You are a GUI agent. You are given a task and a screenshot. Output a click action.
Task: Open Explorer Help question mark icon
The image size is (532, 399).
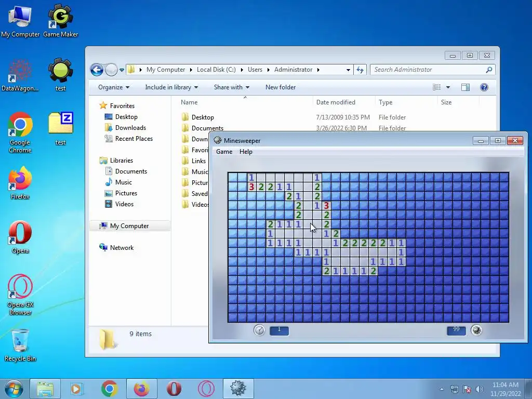click(x=484, y=87)
